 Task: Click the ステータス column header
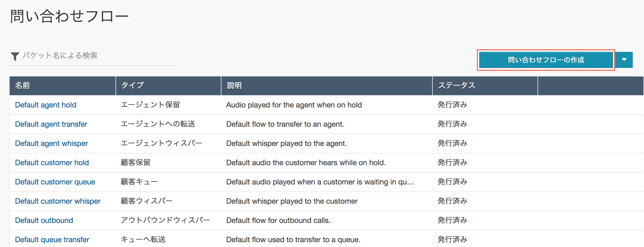pyautogui.click(x=457, y=86)
